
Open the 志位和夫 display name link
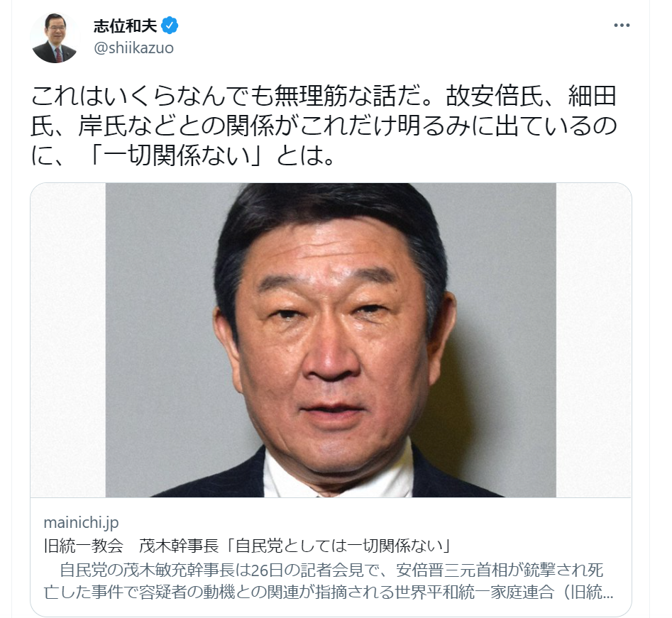(126, 26)
